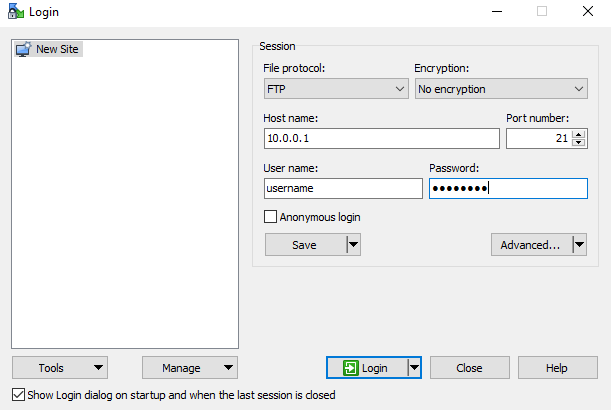Open the Manage menu button
The image size is (611, 410).
[190, 368]
